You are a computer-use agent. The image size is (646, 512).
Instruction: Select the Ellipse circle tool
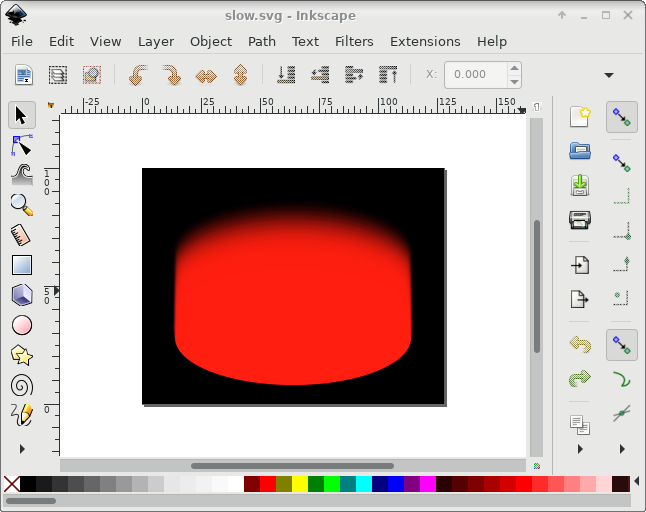point(21,325)
